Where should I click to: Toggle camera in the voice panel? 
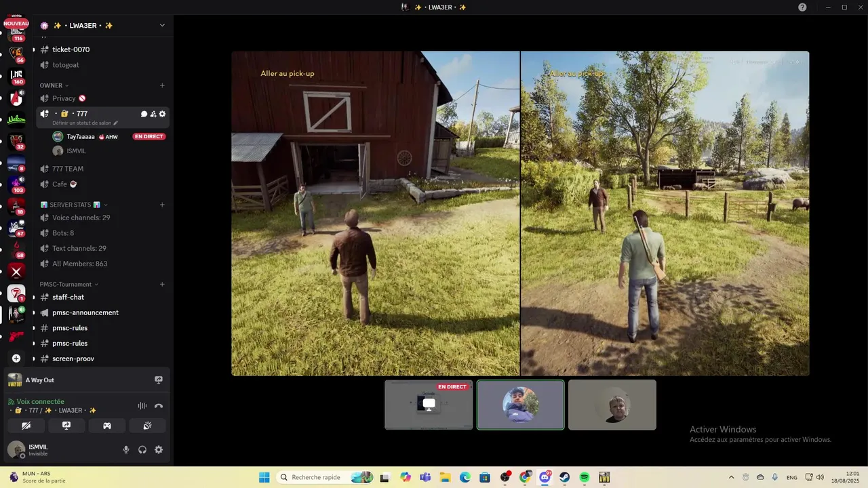coord(26,426)
